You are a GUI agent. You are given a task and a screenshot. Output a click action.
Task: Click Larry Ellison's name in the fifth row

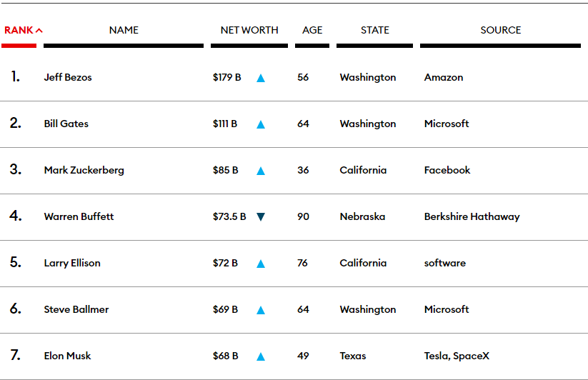[x=72, y=263]
